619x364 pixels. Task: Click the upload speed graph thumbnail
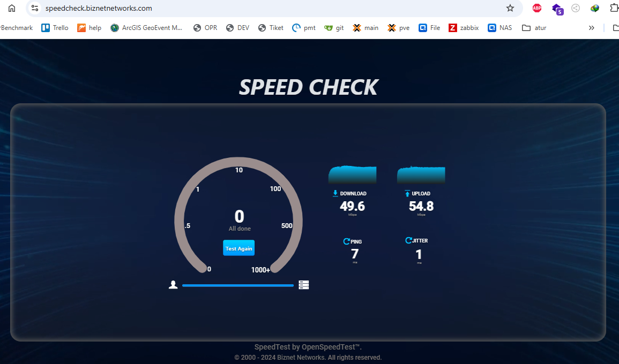click(x=421, y=175)
